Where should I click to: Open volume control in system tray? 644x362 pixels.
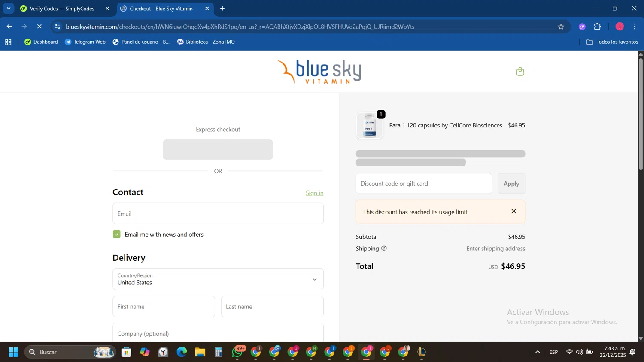click(580, 352)
